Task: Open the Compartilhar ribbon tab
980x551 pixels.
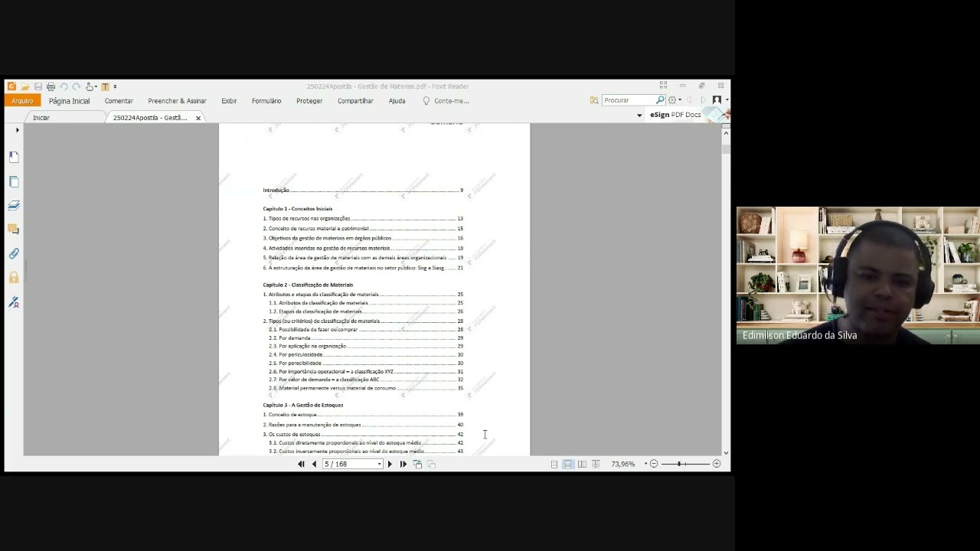Action: (355, 101)
